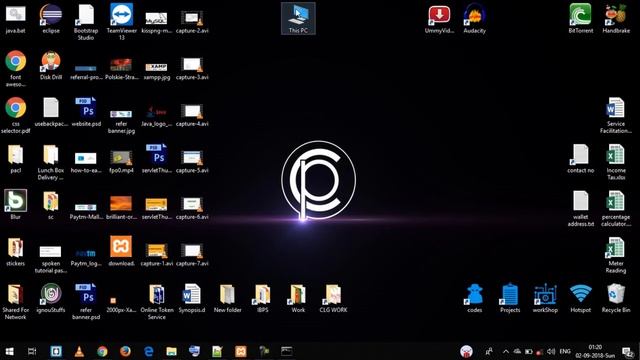Check the battery status tray icon
Viewport: 640px width, 360px height.
(529, 351)
